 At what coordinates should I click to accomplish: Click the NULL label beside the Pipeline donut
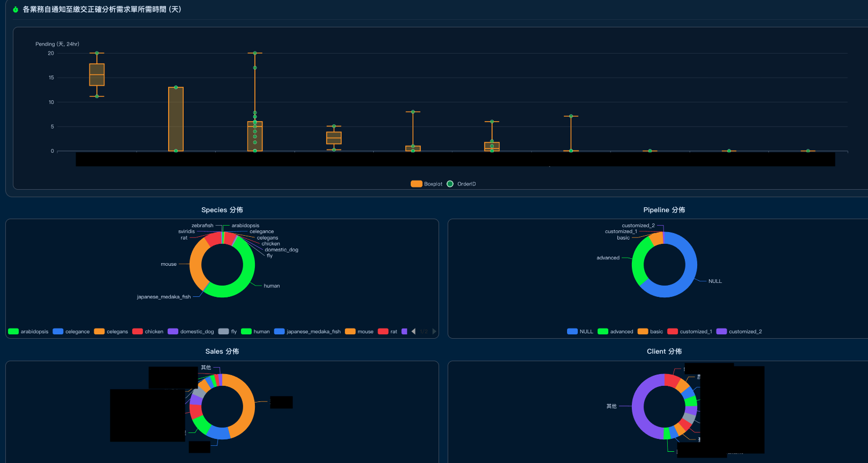pos(715,281)
